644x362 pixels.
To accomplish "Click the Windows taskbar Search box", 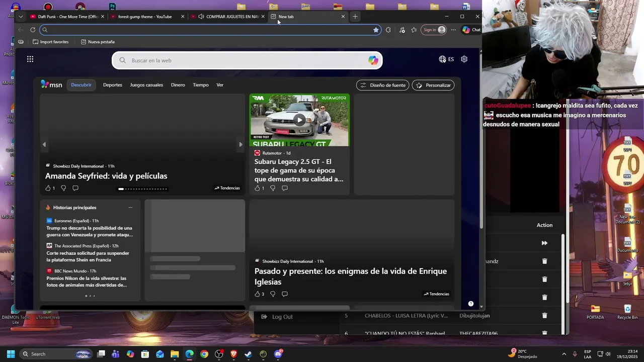I will coord(56,354).
